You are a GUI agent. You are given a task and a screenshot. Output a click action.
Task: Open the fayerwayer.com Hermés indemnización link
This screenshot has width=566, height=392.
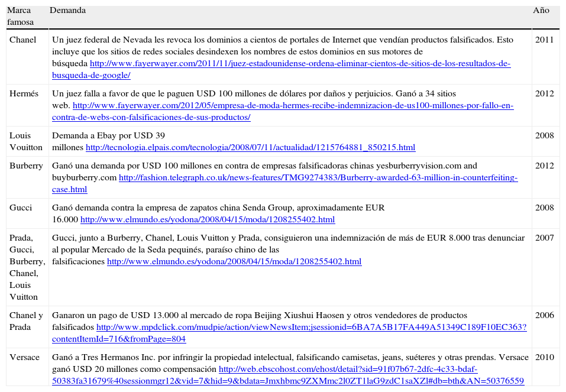[x=293, y=106]
